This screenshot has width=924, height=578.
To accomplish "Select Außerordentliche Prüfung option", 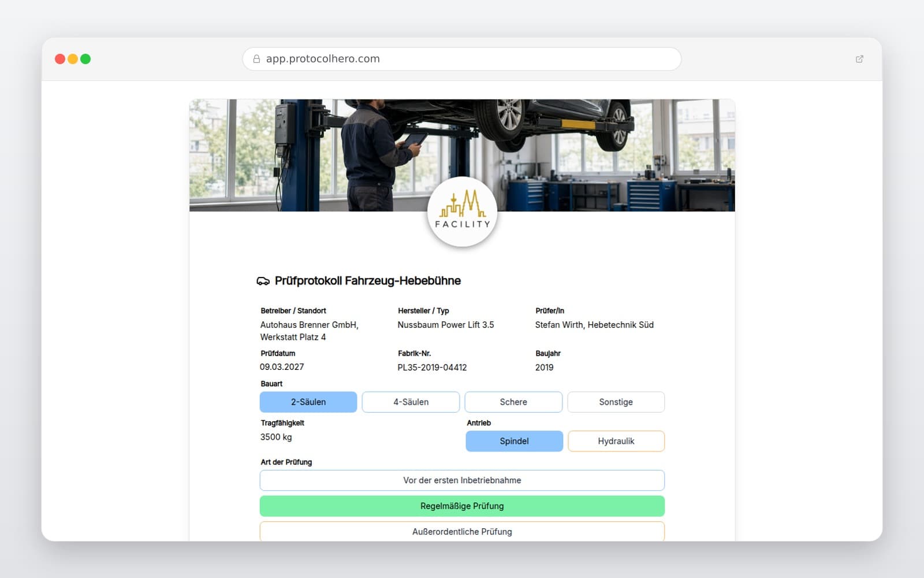I will 462,531.
